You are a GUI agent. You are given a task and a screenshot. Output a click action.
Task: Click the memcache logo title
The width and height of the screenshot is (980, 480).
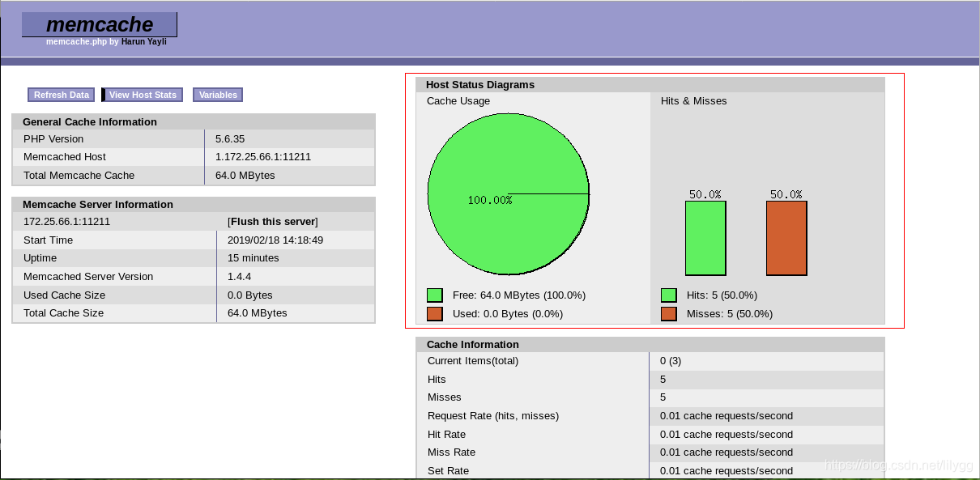tap(100, 24)
